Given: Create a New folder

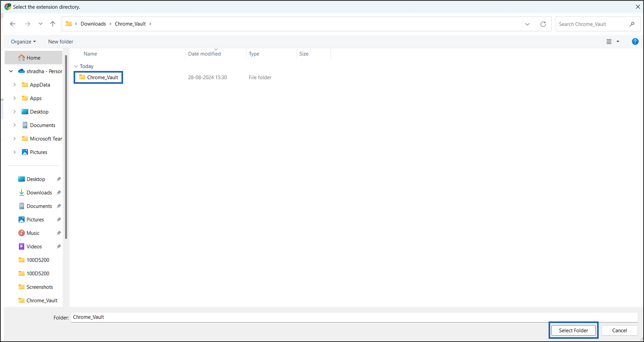Looking at the screenshot, I should pos(61,42).
